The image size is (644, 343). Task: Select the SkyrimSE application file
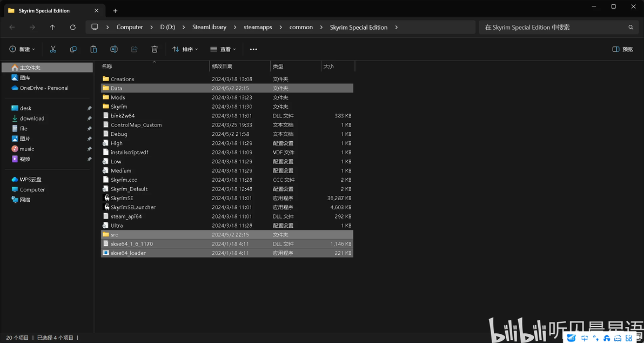tap(227, 198)
